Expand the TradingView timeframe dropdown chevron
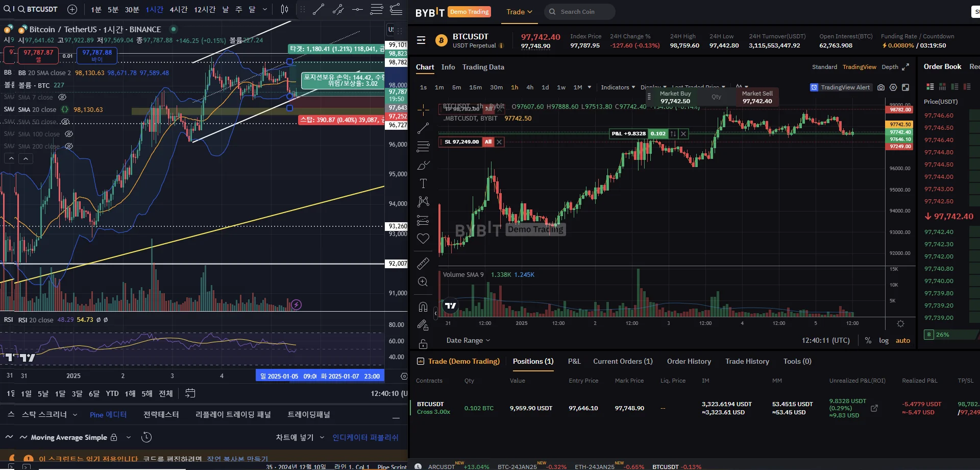 (x=265, y=9)
